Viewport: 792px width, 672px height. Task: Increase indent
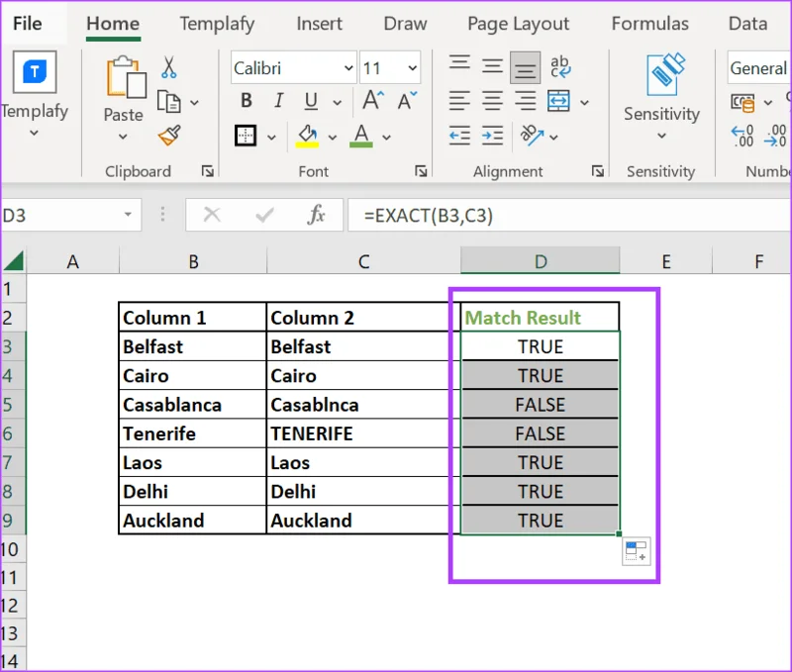tap(492, 136)
